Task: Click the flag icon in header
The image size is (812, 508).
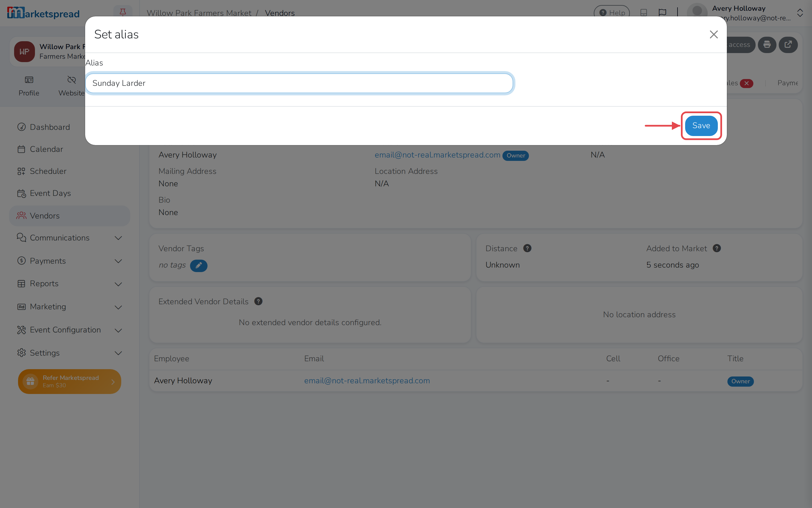Action: click(x=662, y=13)
